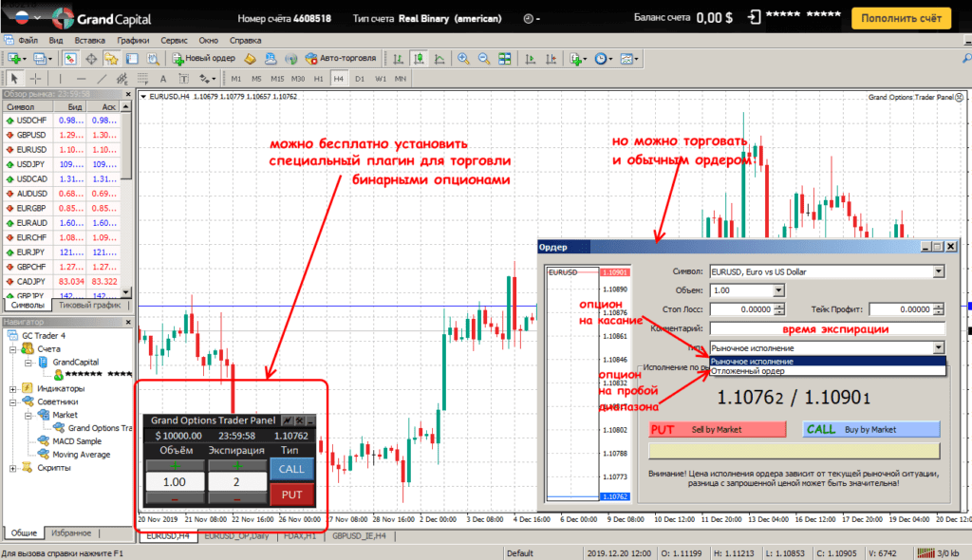Switch chart to M15 timeframe
The width and height of the screenshot is (972, 560).
click(x=277, y=79)
